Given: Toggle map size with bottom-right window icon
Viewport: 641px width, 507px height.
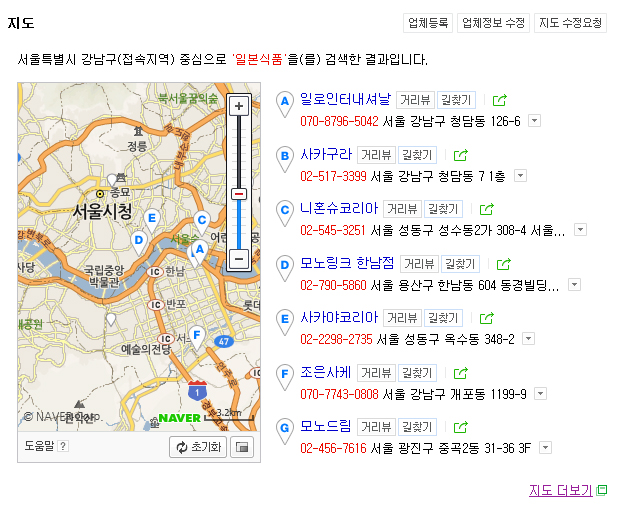Looking at the screenshot, I should (241, 447).
